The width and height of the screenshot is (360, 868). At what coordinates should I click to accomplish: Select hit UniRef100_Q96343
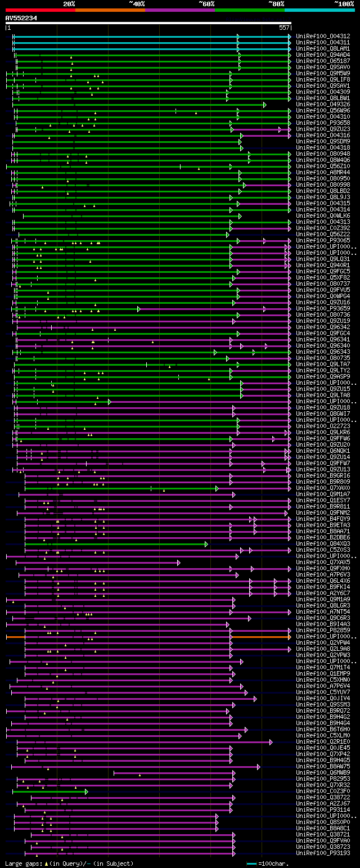(x=323, y=352)
